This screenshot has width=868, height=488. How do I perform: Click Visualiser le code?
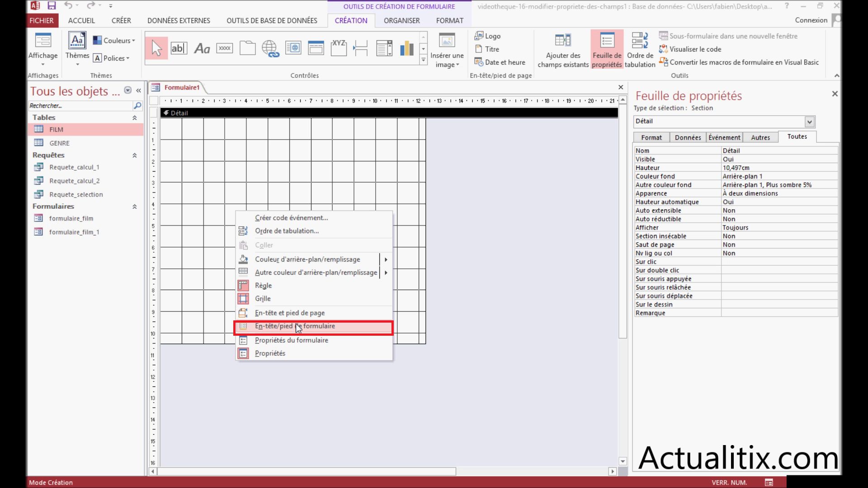click(690, 49)
